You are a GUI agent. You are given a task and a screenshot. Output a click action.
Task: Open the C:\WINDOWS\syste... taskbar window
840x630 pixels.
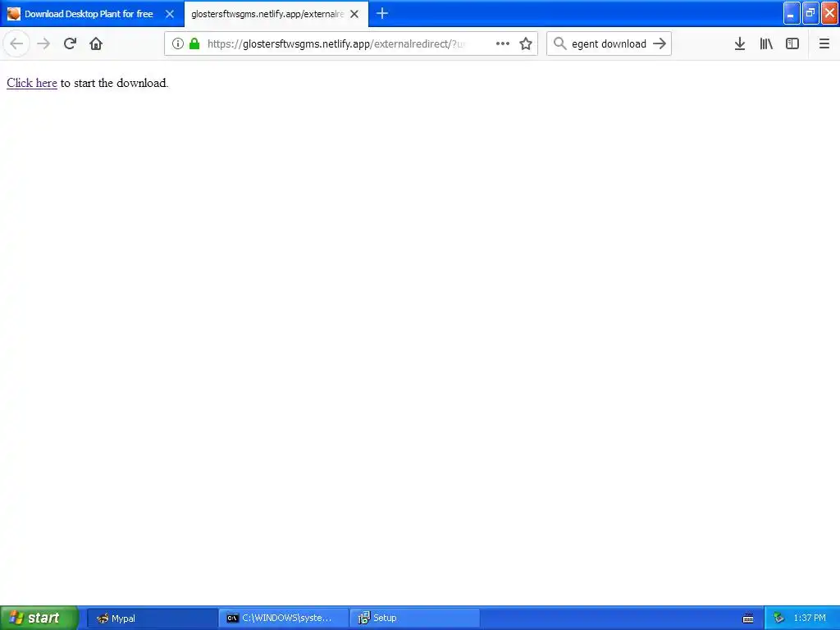[x=283, y=619]
